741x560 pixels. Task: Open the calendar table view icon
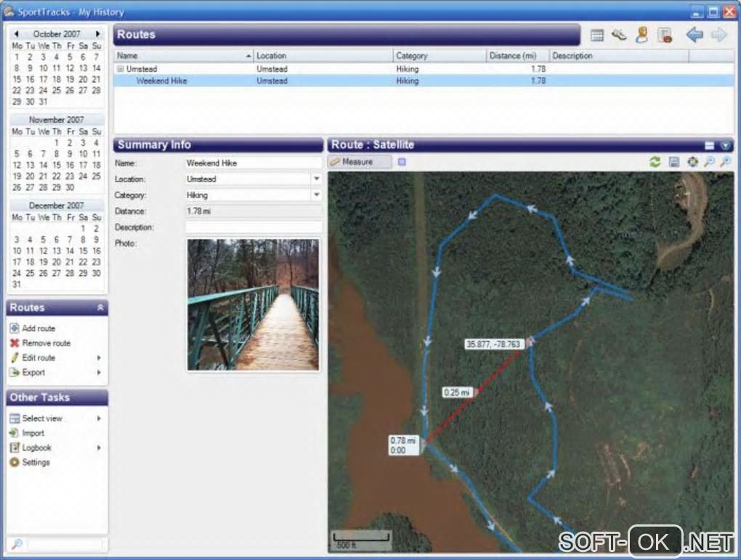[597, 35]
